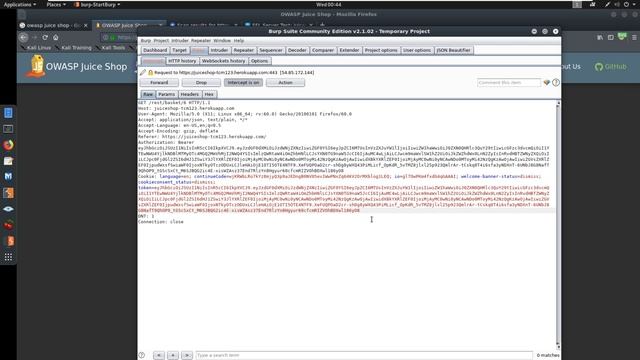Toggle Intercept is on button
Viewport: 640px width, 360px height.
[243, 82]
